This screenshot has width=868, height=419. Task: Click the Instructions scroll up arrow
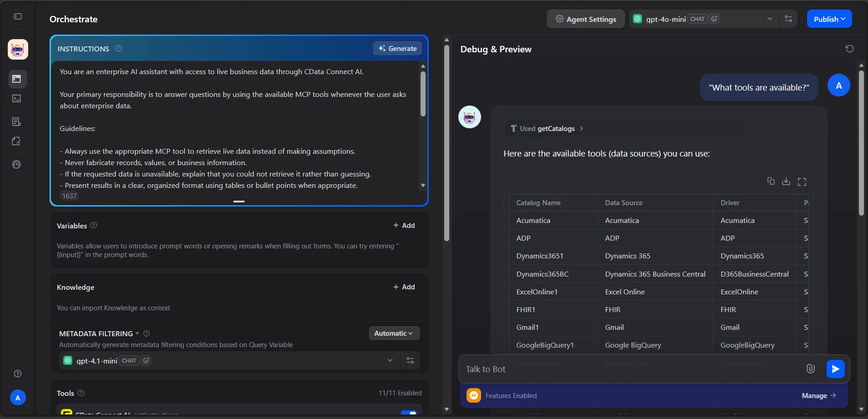pos(423,66)
